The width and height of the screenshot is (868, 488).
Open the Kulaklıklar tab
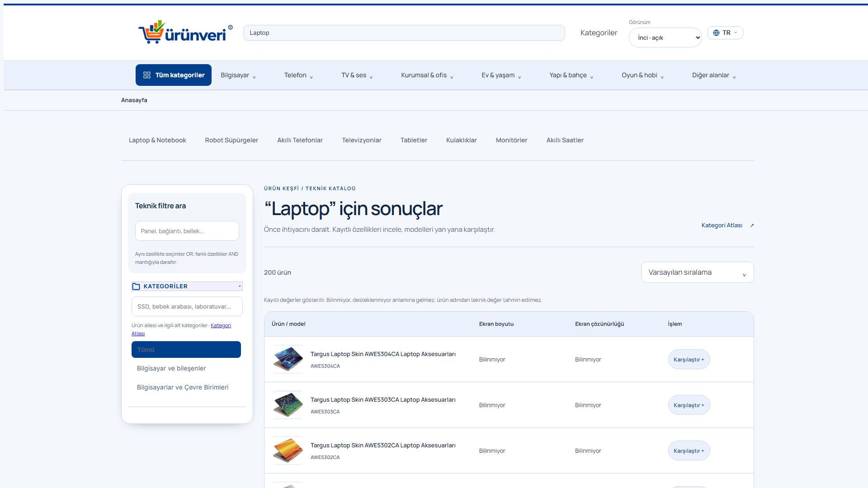point(462,141)
